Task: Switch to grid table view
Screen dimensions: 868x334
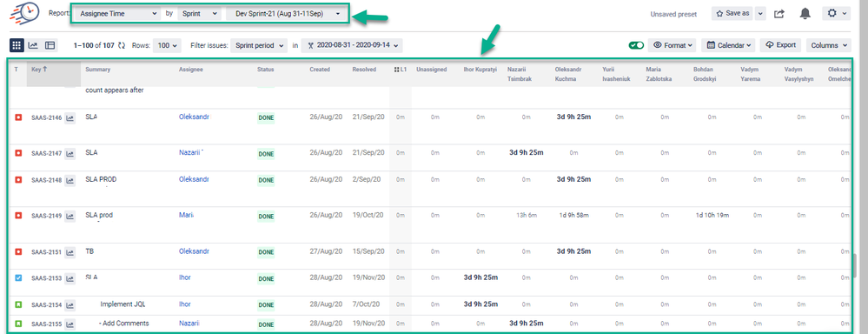Action: pos(17,45)
